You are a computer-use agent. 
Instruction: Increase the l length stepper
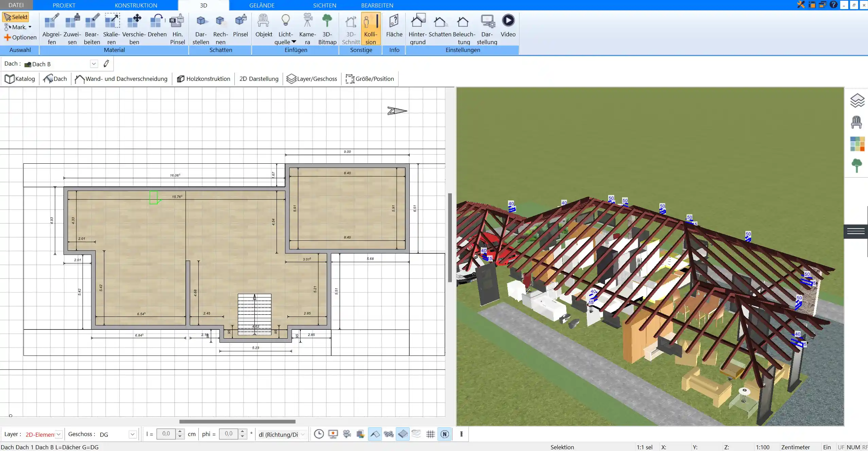180,432
